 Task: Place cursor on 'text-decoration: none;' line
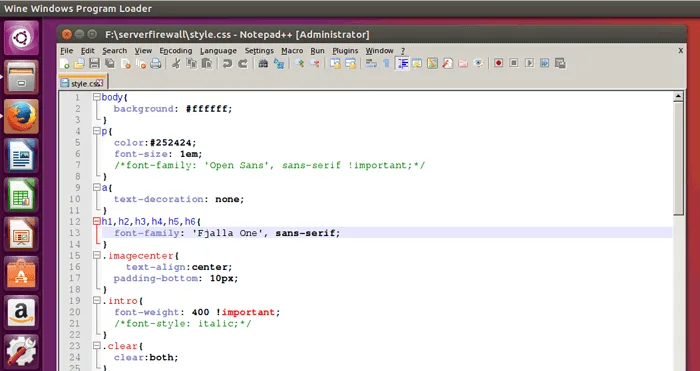coord(179,199)
